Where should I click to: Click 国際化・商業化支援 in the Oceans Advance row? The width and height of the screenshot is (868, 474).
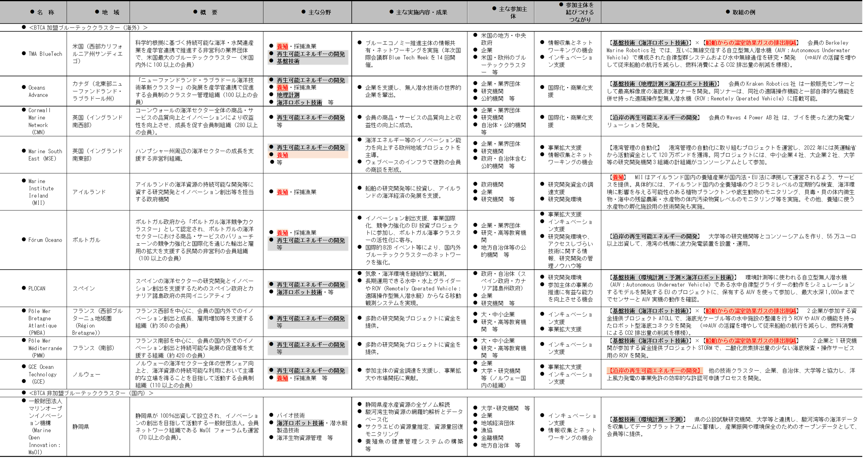pos(570,91)
